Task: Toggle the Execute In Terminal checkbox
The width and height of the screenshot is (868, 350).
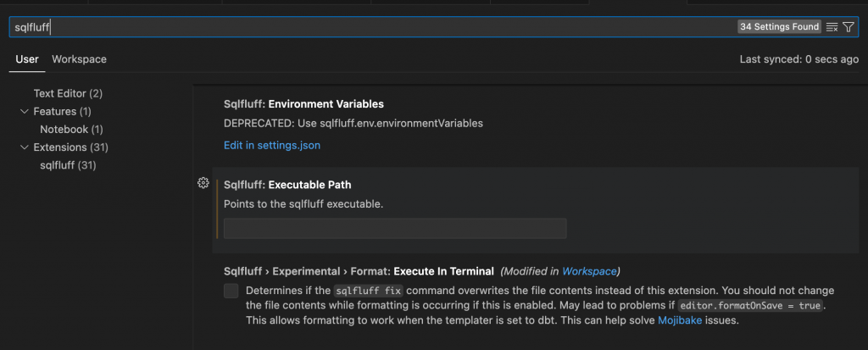Action: tap(231, 291)
